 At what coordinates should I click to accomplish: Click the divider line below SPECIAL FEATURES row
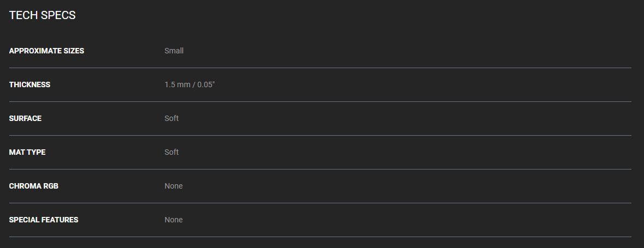pyautogui.click(x=320, y=237)
